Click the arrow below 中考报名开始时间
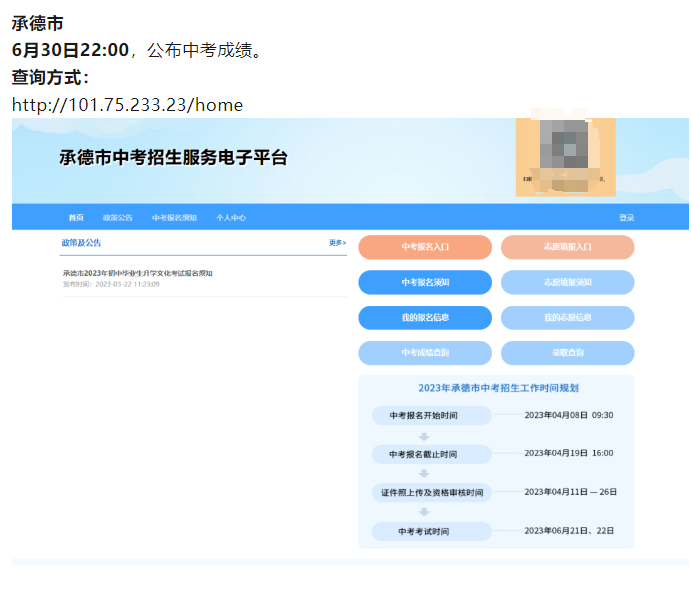The width and height of the screenshot is (691, 601). tap(424, 435)
